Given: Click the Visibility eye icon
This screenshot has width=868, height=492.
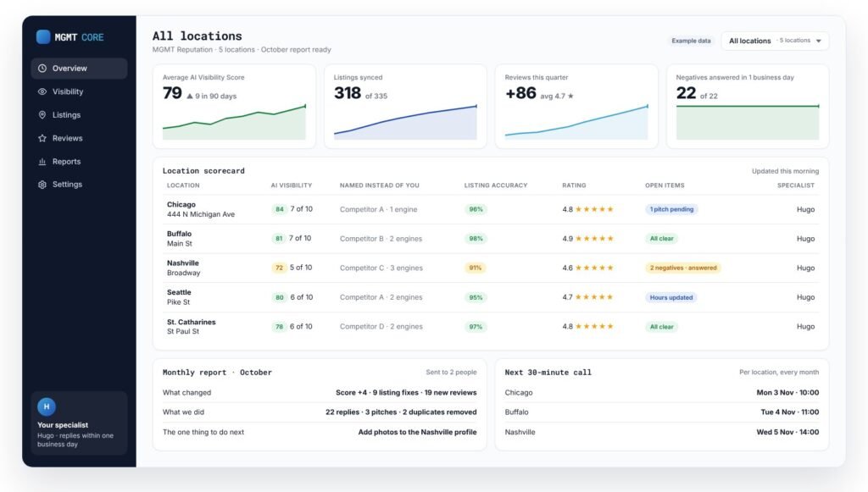Looking at the screenshot, I should pos(42,91).
